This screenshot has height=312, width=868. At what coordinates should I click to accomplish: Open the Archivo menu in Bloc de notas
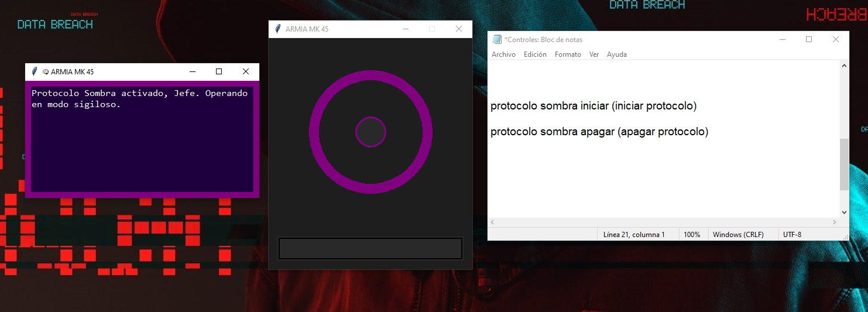pyautogui.click(x=503, y=54)
